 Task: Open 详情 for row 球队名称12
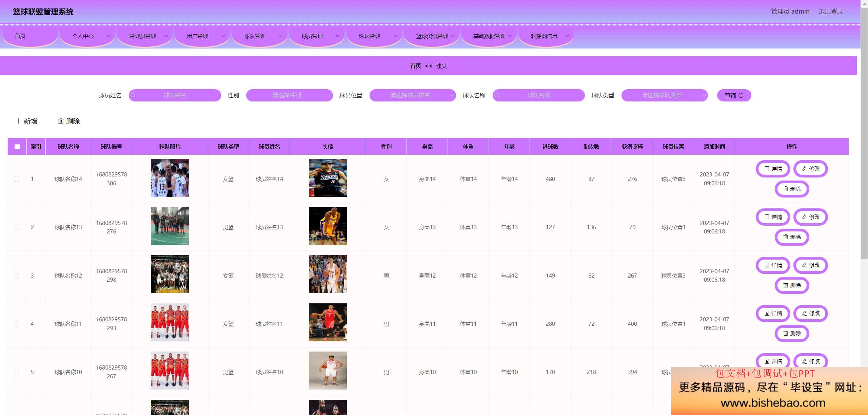773,265
